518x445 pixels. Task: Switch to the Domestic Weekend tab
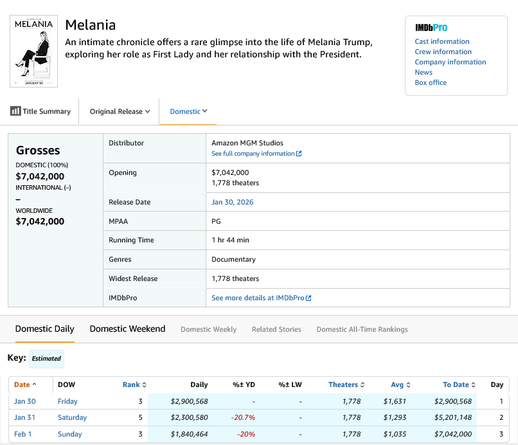click(x=127, y=329)
